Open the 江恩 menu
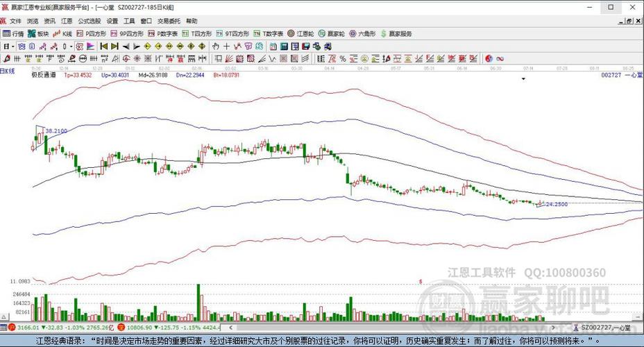 [67, 21]
